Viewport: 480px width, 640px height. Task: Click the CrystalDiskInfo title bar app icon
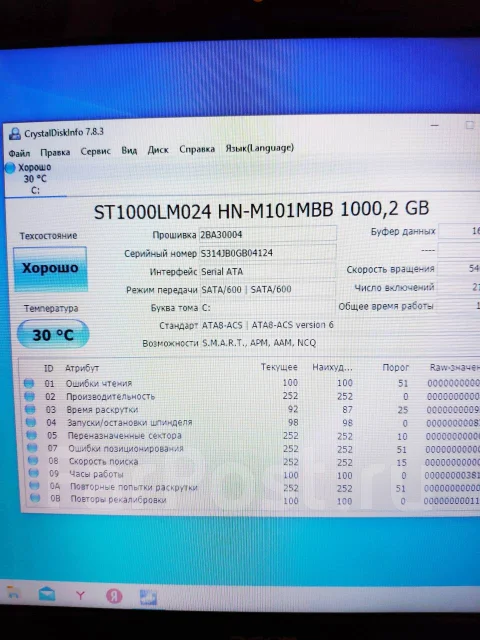click(x=15, y=133)
